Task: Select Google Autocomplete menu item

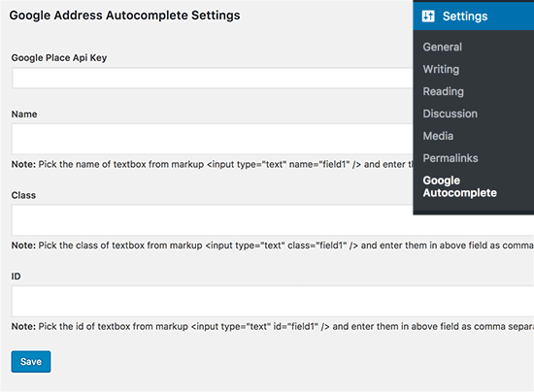Action: [x=460, y=186]
